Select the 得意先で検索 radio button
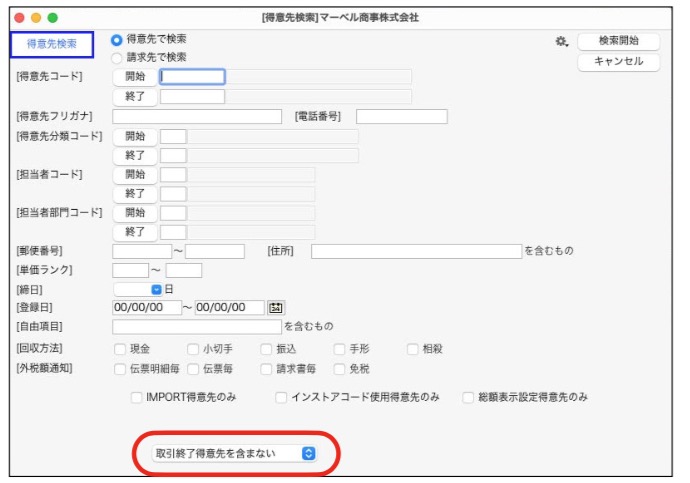Viewport: 690px width, 483px height. 117,40
